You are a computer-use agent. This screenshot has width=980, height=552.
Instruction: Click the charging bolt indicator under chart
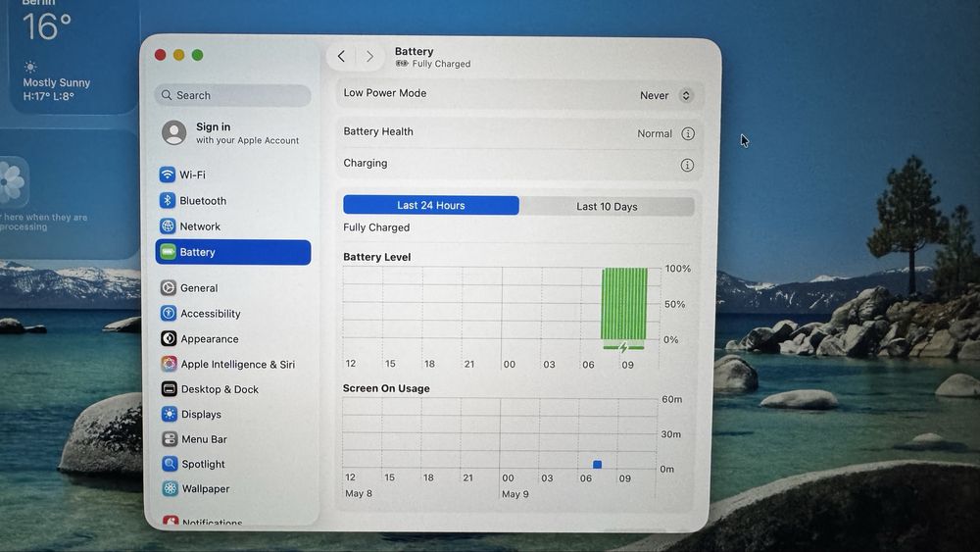point(623,347)
